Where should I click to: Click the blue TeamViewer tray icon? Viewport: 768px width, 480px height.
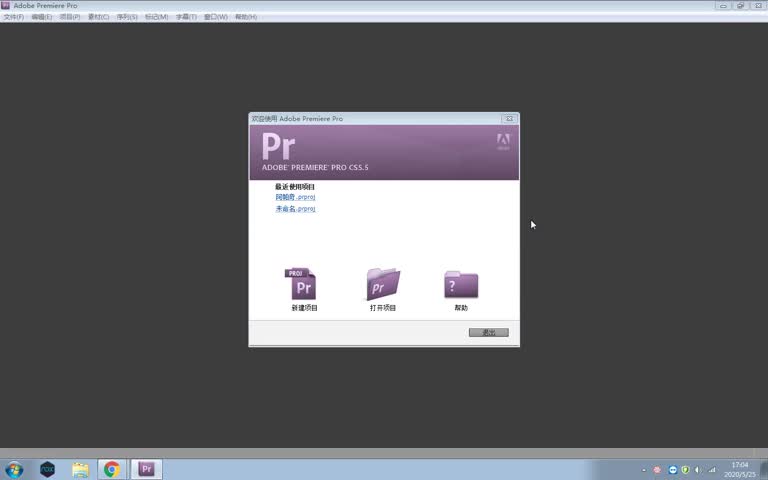pos(673,470)
